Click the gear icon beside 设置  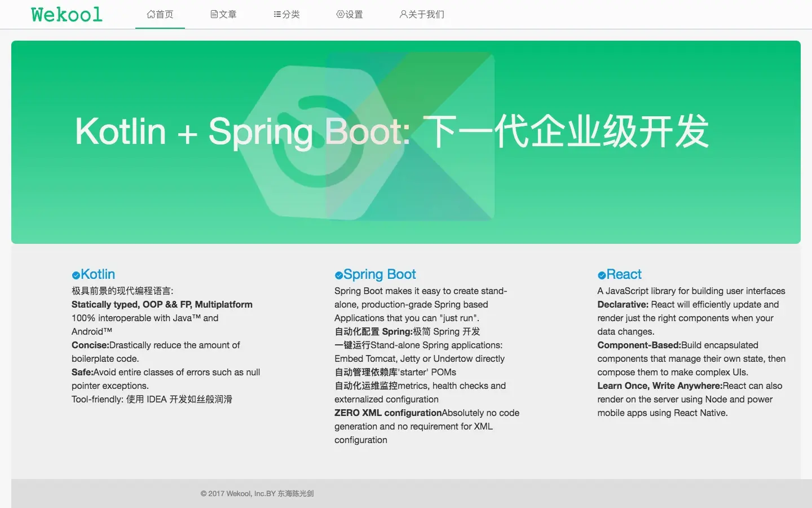(341, 14)
